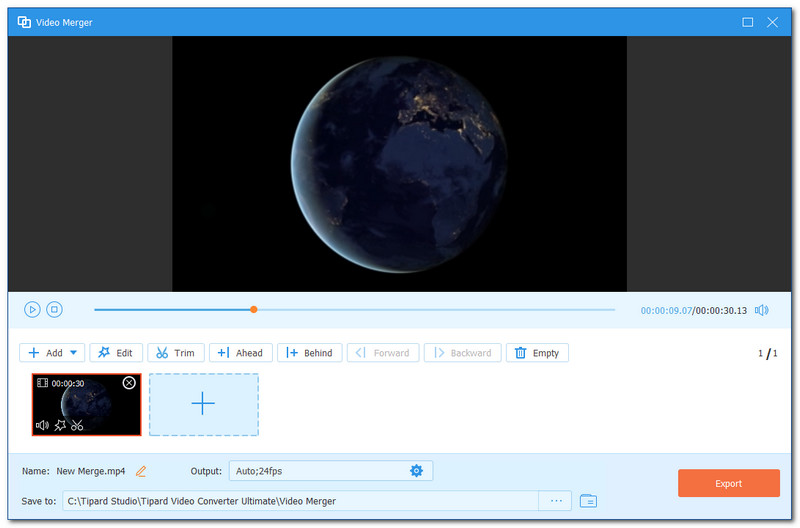Browse save path with three-dots button
The image size is (800, 528).
pyautogui.click(x=556, y=500)
